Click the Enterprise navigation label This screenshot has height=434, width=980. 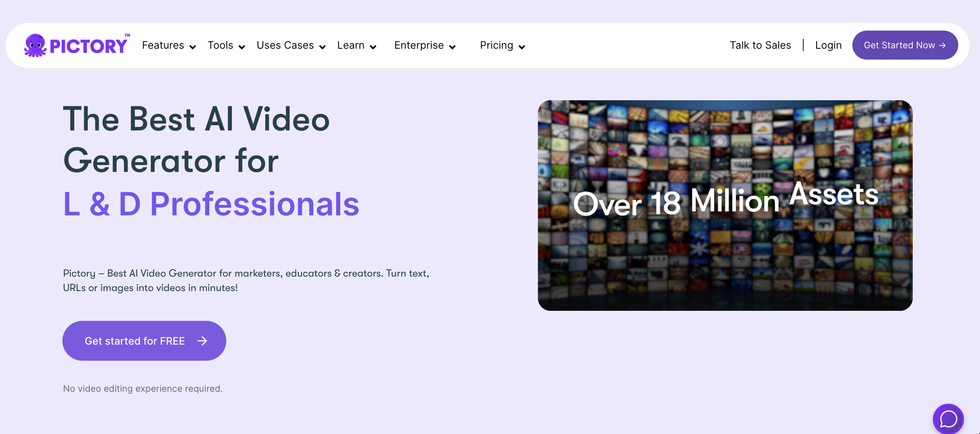tap(419, 45)
